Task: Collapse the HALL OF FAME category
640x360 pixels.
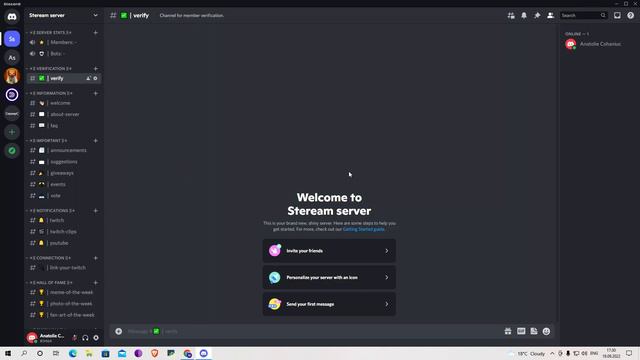Action: click(x=50, y=282)
